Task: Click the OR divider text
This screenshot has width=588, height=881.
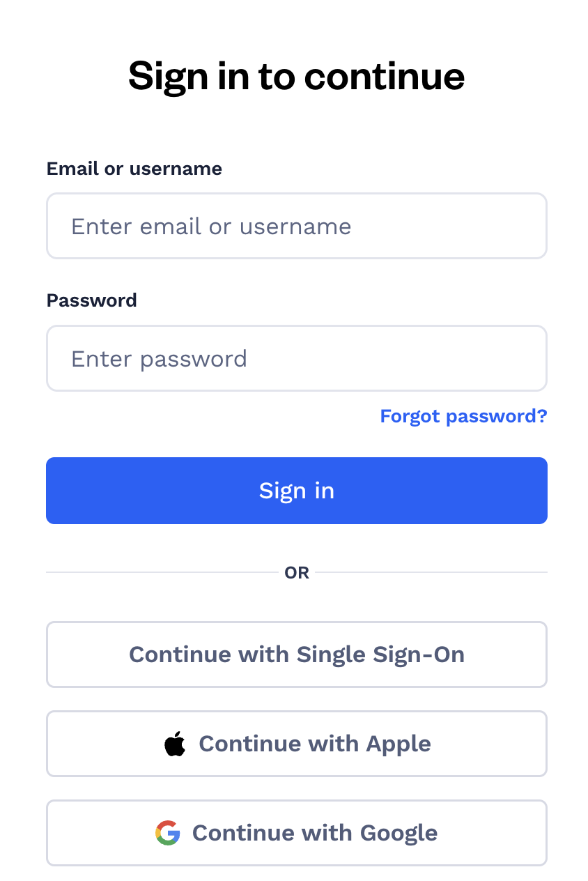Action: (x=297, y=573)
